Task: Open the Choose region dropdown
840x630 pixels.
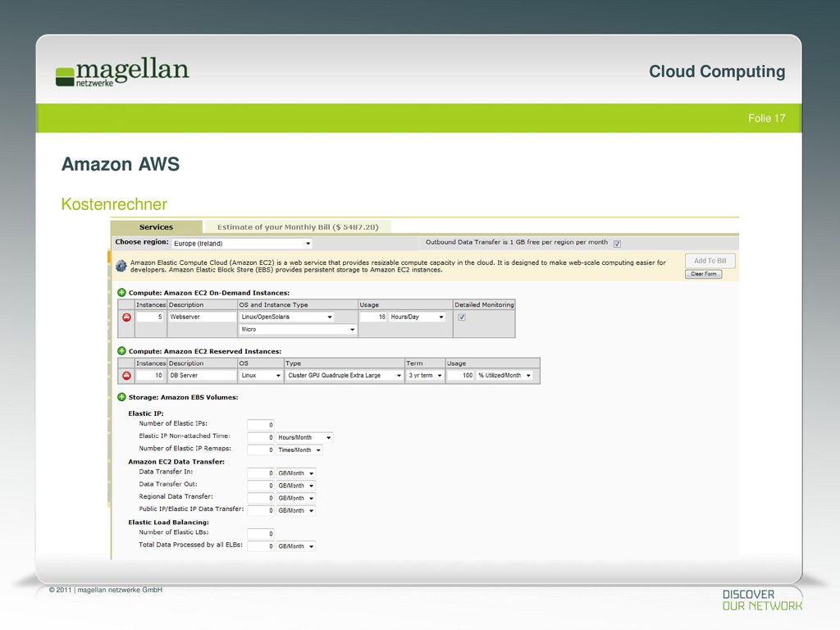Action: pos(242,243)
